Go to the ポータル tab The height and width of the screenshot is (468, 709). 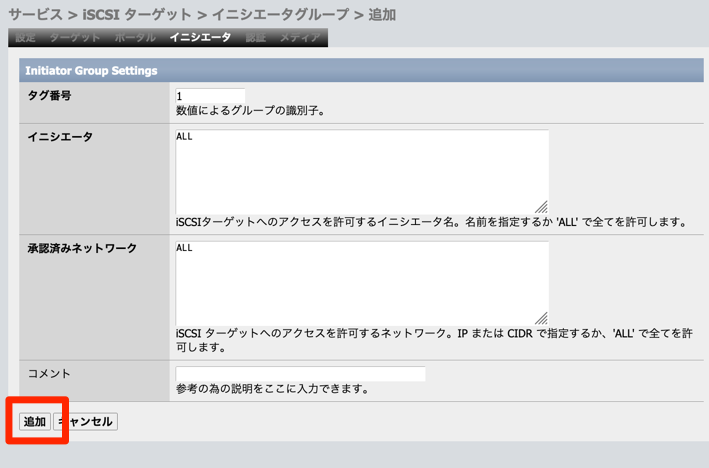(x=135, y=38)
